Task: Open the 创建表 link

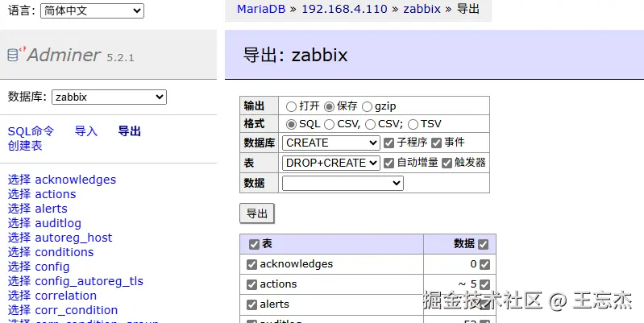Action: pos(25,146)
